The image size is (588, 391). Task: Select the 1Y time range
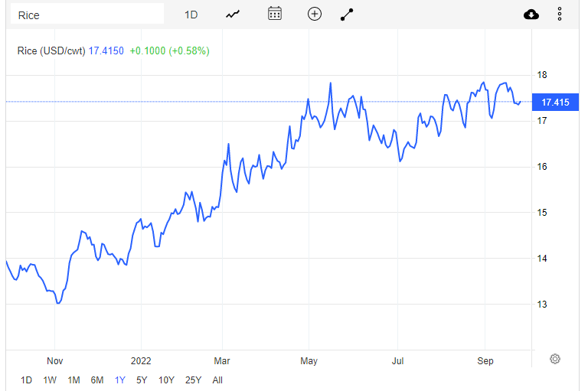coord(120,380)
